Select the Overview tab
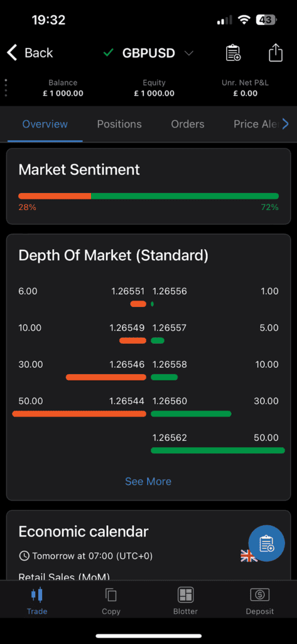The image size is (297, 644). 45,124
